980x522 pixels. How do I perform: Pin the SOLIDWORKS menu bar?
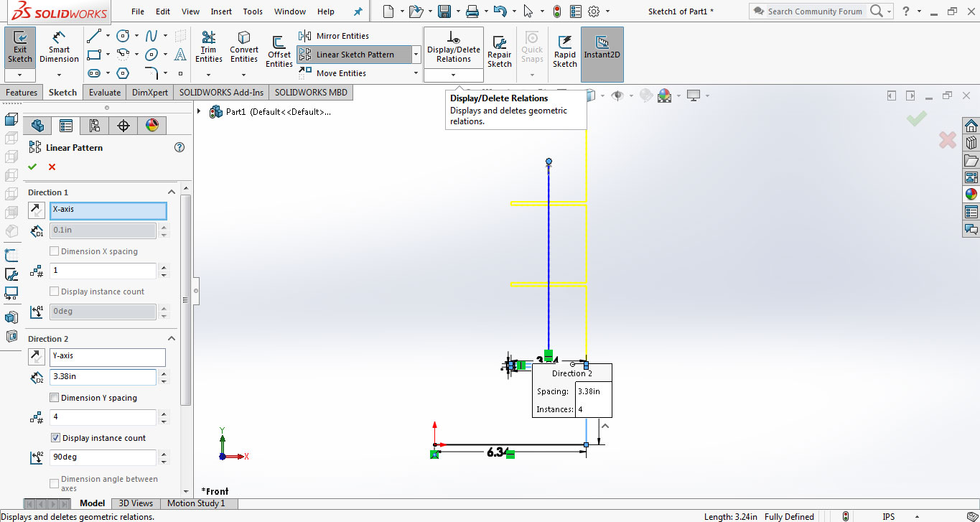pos(358,11)
